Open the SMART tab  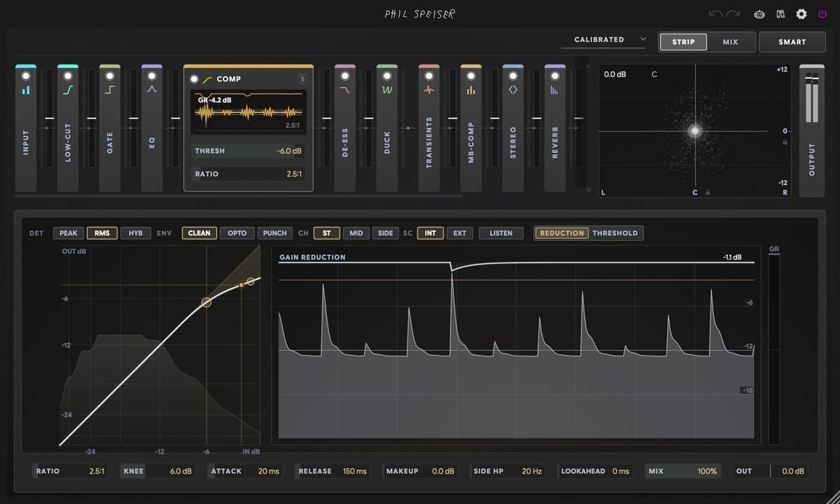click(x=792, y=42)
